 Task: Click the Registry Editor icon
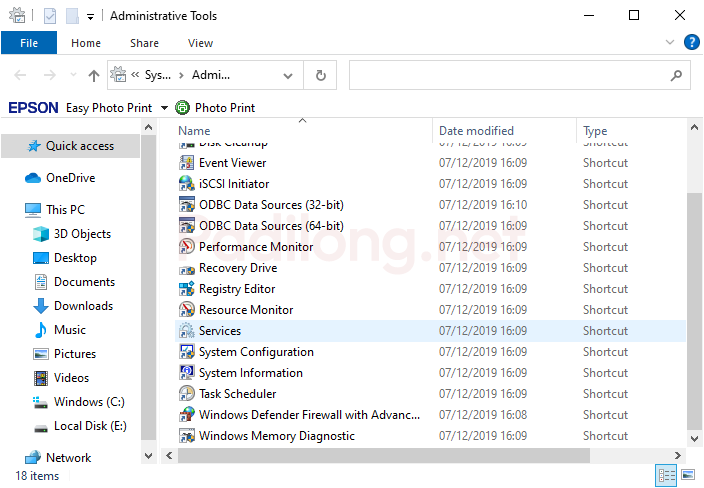pos(186,289)
